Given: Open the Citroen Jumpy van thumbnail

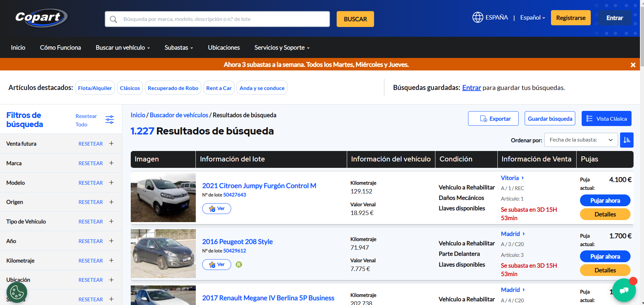Looking at the screenshot, I should 163,198.
